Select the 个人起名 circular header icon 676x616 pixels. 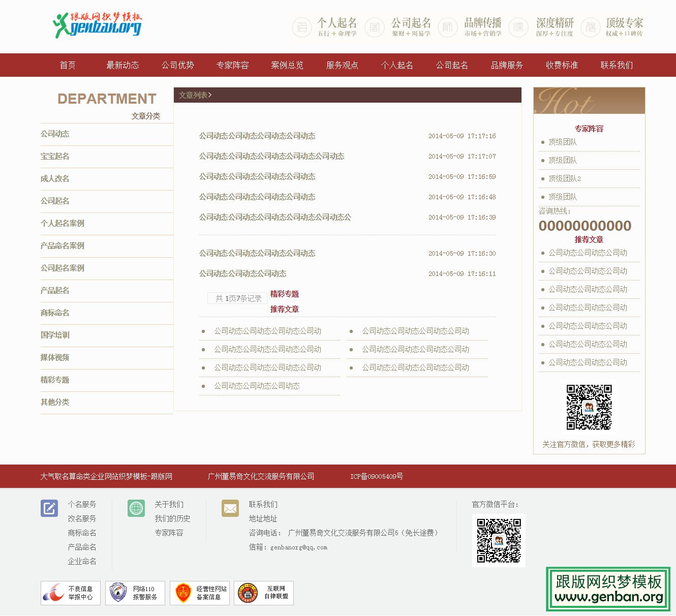(x=302, y=27)
